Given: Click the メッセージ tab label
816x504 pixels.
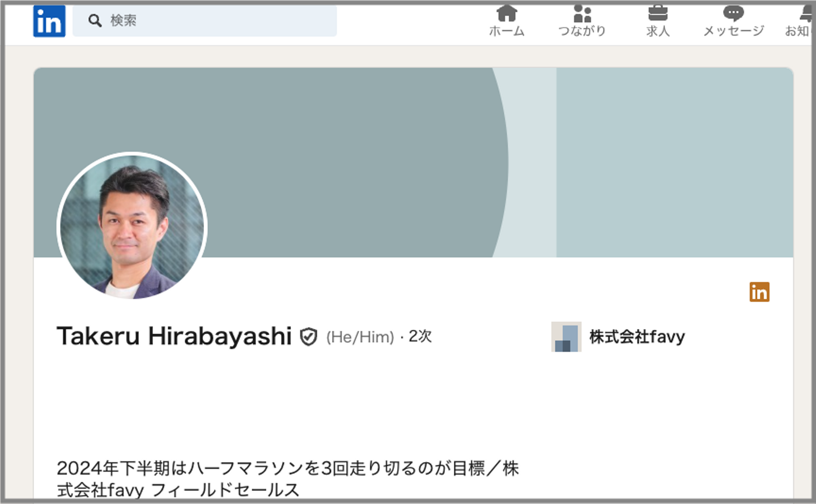Looking at the screenshot, I should tap(733, 31).
